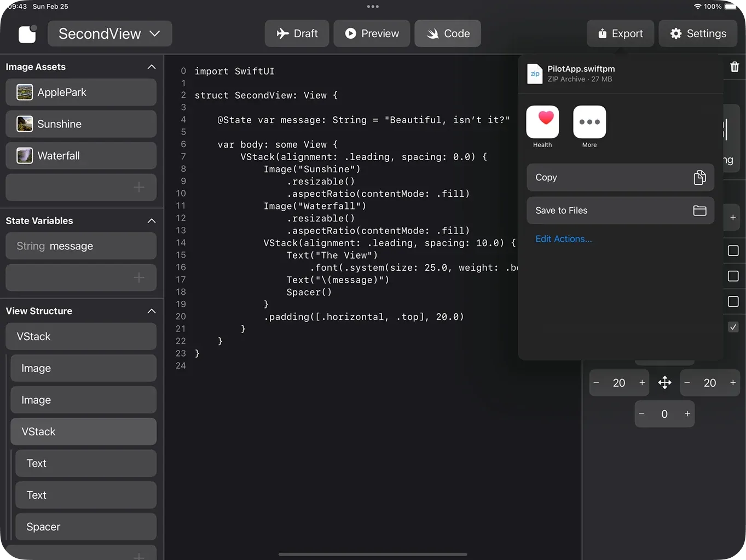
Task: Select the second Text item in View Structure
Action: (x=86, y=495)
